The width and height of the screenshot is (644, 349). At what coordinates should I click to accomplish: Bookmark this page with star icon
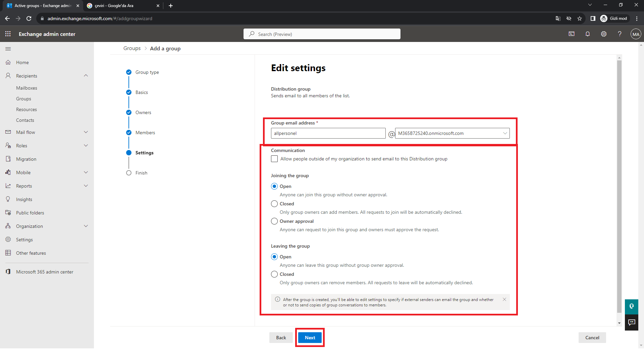(580, 18)
